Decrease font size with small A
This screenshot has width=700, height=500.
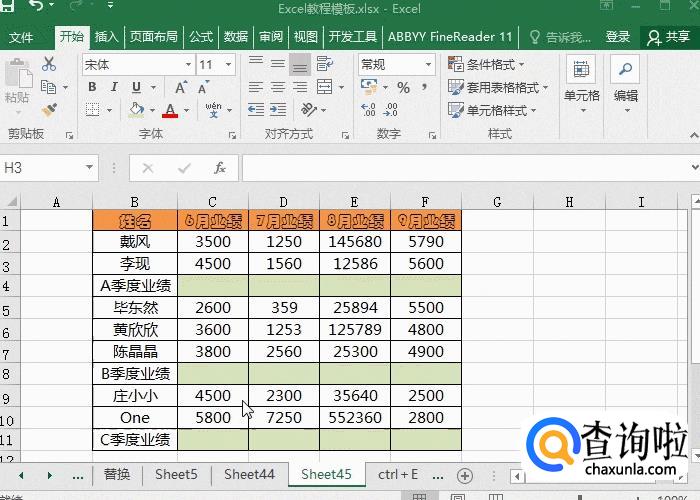pos(203,88)
